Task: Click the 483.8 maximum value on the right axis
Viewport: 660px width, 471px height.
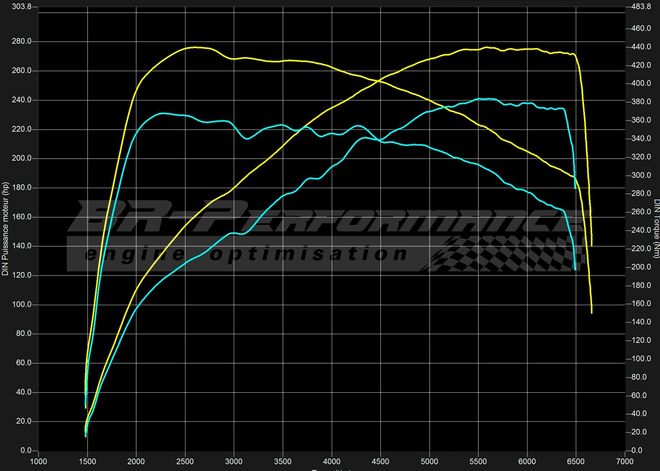Action: [638, 7]
